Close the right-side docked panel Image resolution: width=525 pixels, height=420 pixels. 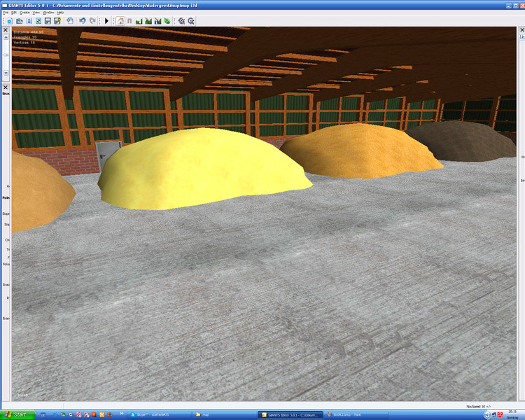(522, 30)
